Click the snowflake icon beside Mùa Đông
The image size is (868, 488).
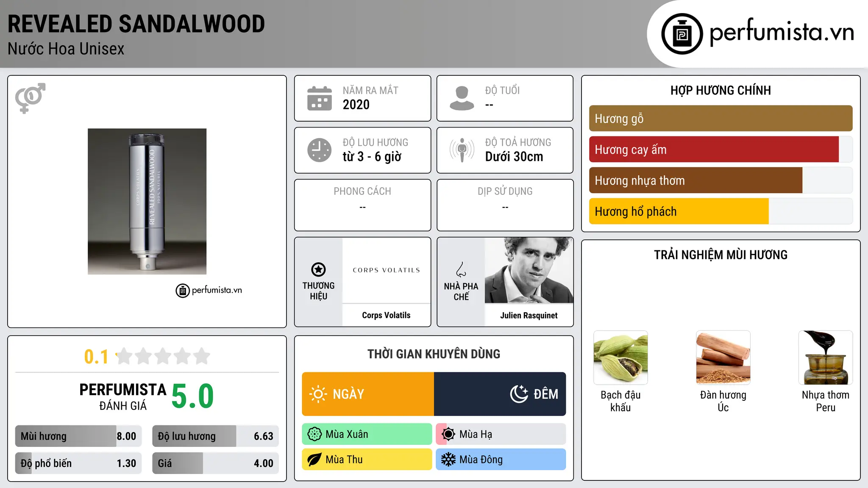click(448, 460)
